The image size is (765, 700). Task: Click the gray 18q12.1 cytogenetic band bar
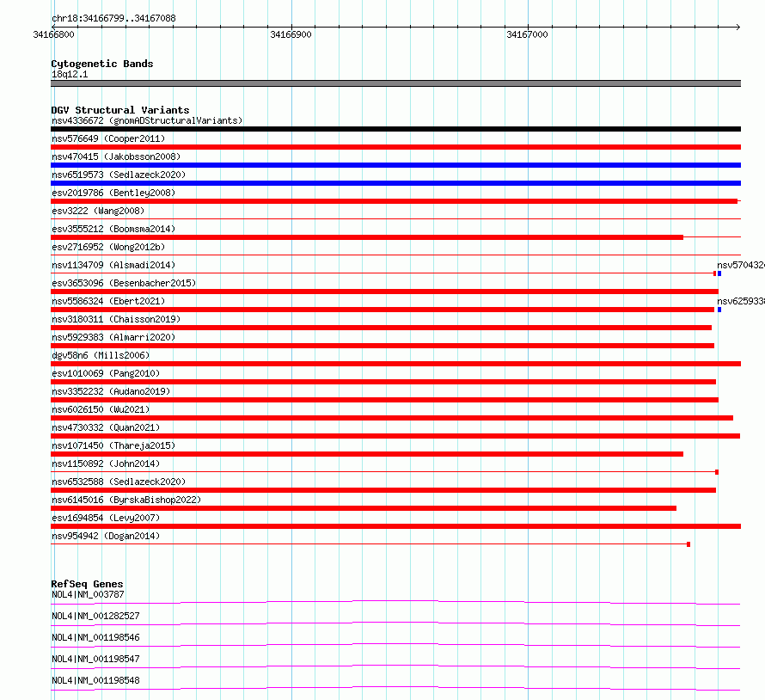click(395, 83)
